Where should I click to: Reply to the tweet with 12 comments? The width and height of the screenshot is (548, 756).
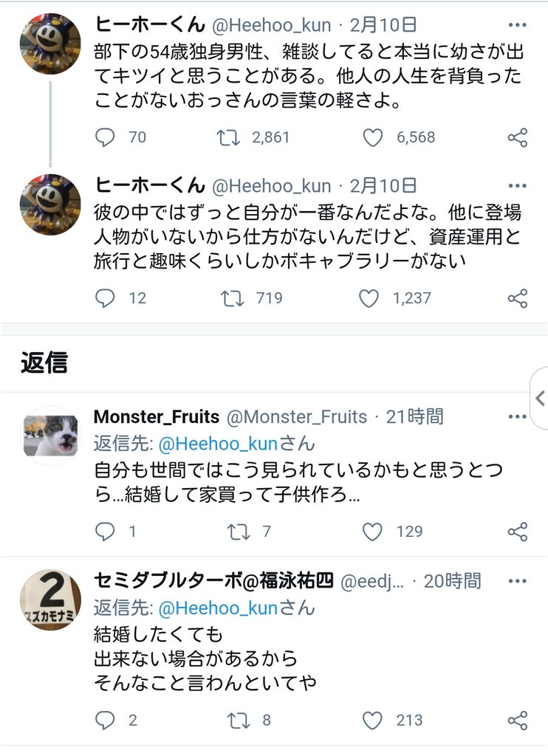tap(105, 298)
